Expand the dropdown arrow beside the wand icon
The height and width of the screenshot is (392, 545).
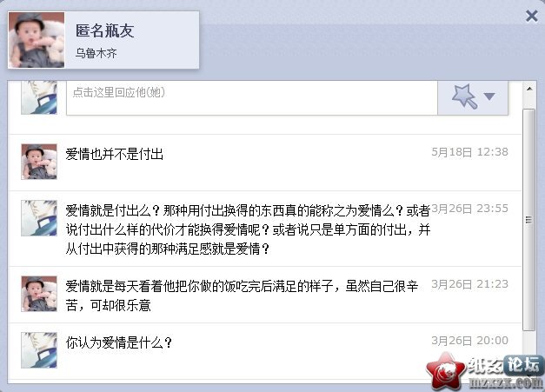tap(489, 96)
